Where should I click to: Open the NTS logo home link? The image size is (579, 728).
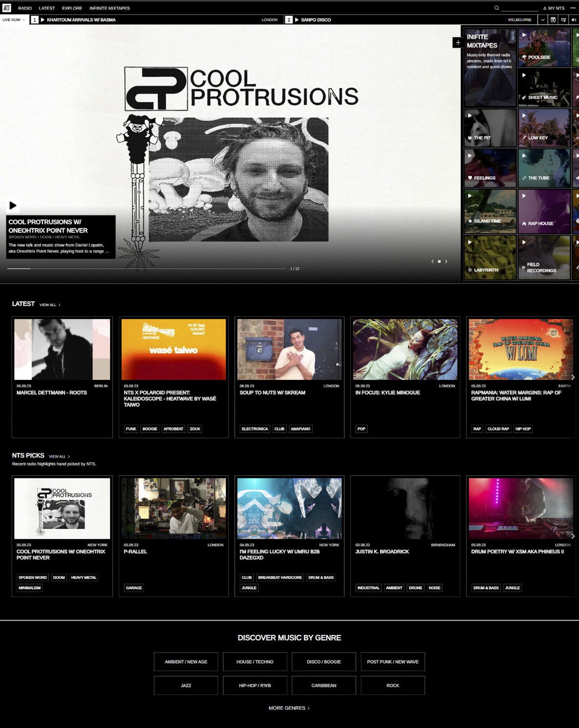coord(7,8)
